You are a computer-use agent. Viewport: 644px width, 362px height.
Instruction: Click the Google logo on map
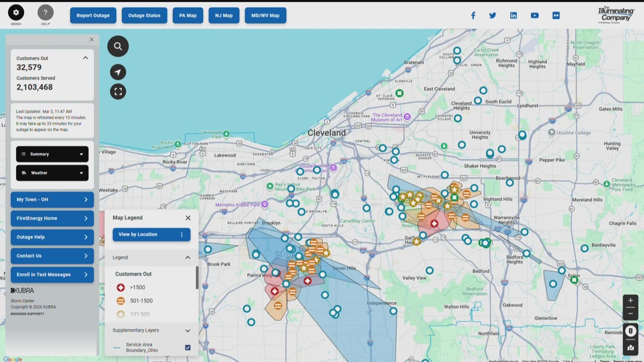13,359
